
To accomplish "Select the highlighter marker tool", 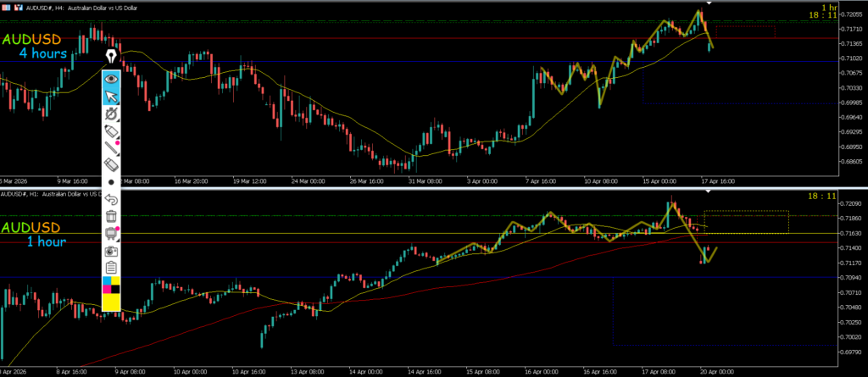I will click(x=110, y=130).
